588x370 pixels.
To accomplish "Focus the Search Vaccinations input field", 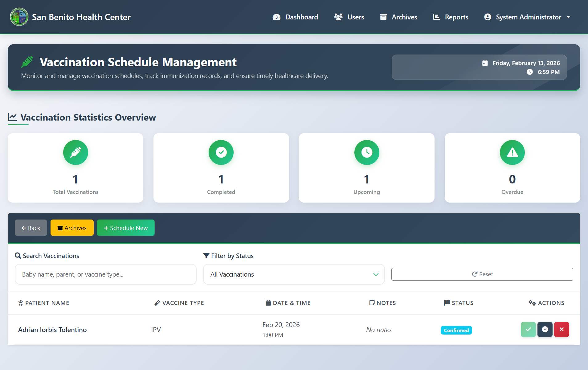I will pyautogui.click(x=106, y=274).
